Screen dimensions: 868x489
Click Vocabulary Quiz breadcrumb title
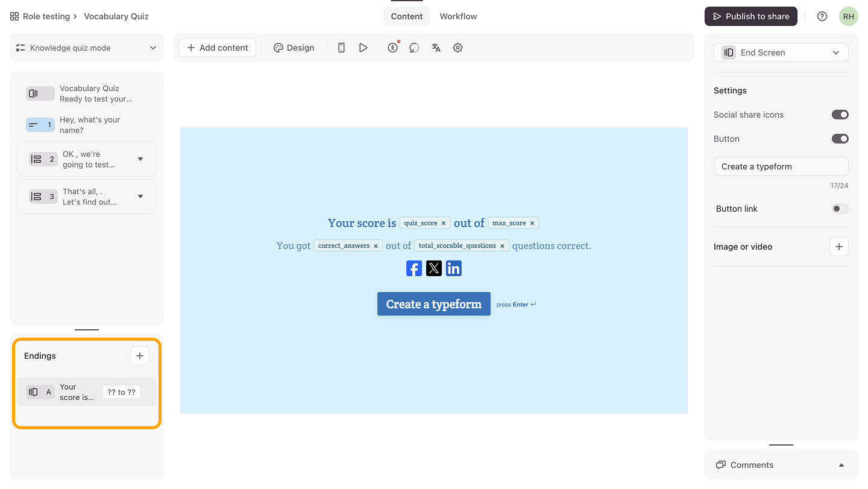[x=116, y=16]
